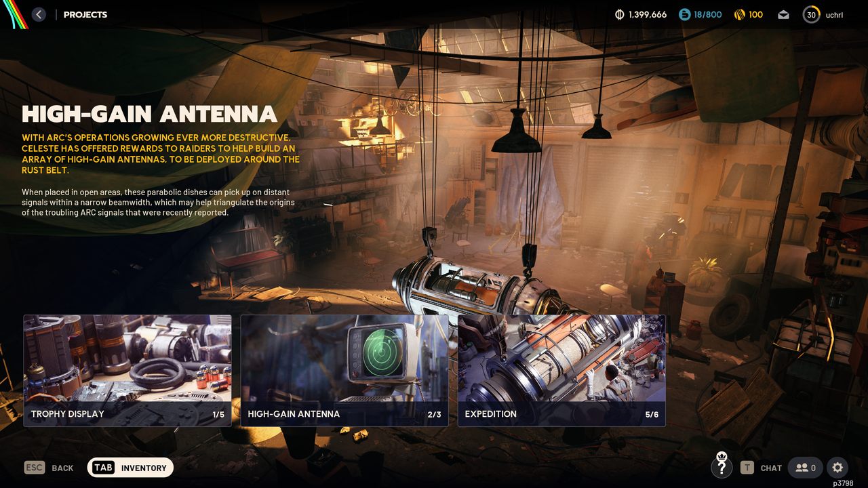Image resolution: width=868 pixels, height=488 pixels.
Task: Click the 18/800 token count
Action: click(707, 15)
